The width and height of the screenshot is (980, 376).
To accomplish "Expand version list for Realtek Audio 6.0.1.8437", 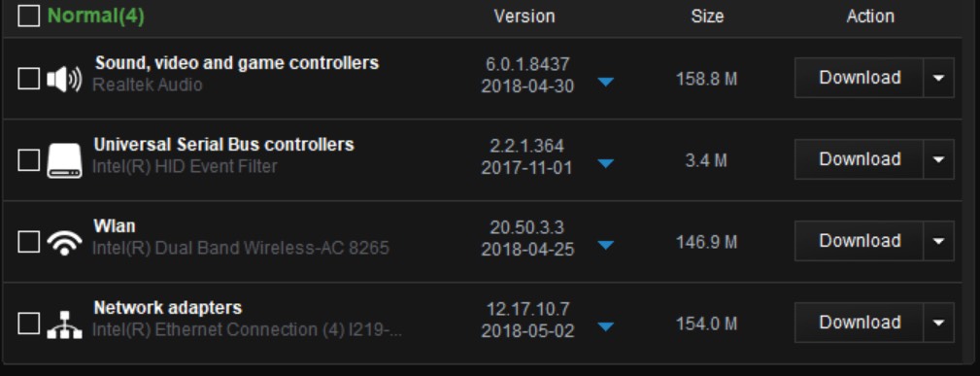I will tap(605, 82).
